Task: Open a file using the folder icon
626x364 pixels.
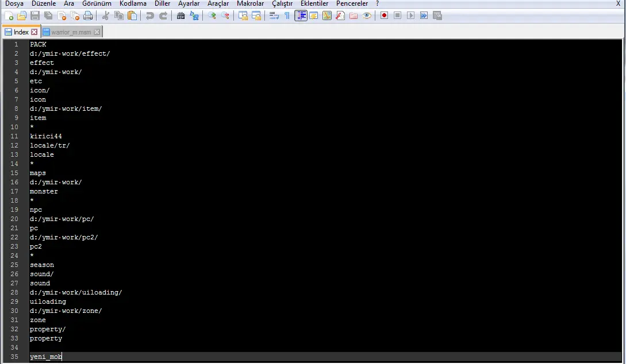Action: (x=22, y=16)
